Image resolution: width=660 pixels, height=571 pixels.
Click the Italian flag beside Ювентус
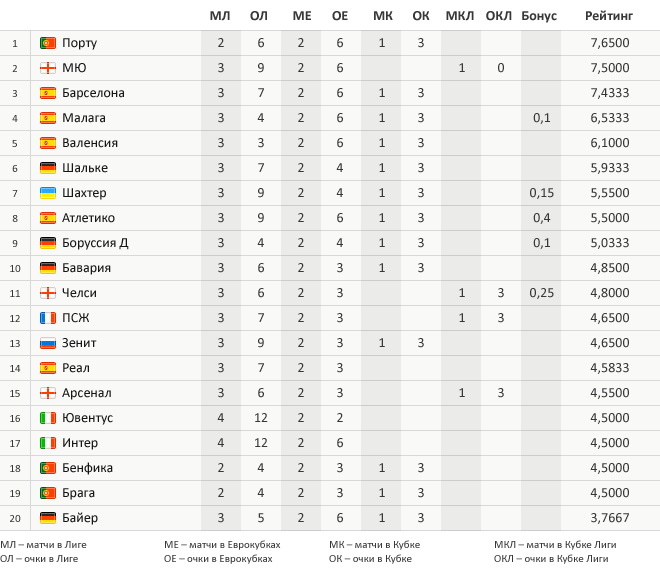coord(47,418)
